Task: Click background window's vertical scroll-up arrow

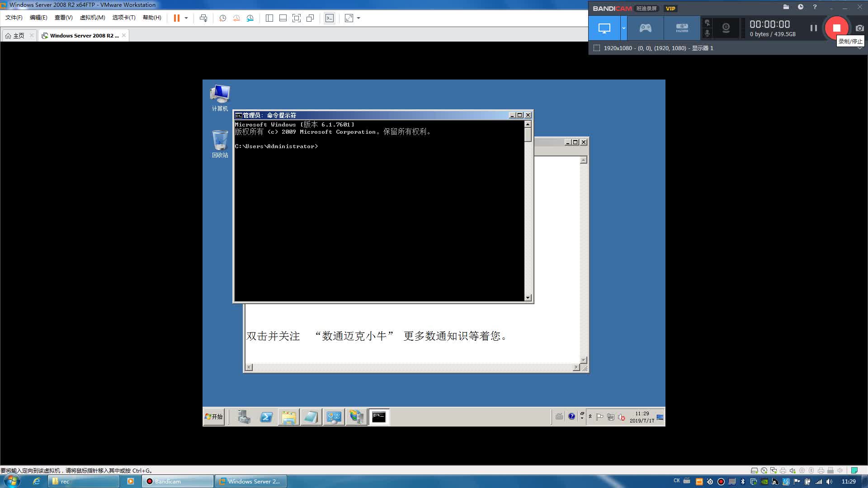Action: point(584,160)
